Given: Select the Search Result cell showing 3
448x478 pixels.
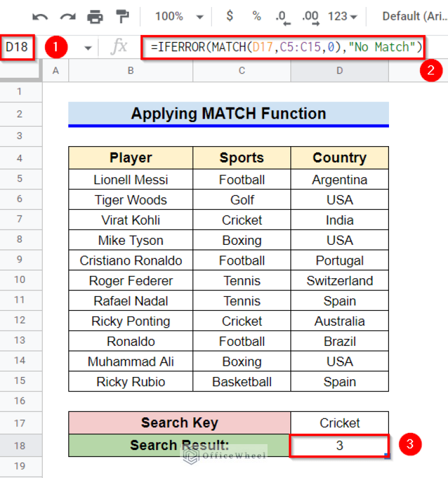Looking at the screenshot, I should click(x=339, y=444).
